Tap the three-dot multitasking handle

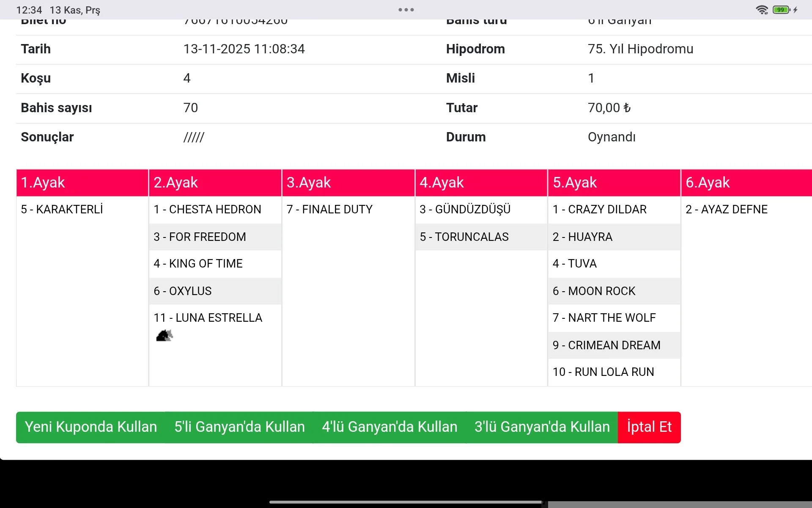(406, 10)
